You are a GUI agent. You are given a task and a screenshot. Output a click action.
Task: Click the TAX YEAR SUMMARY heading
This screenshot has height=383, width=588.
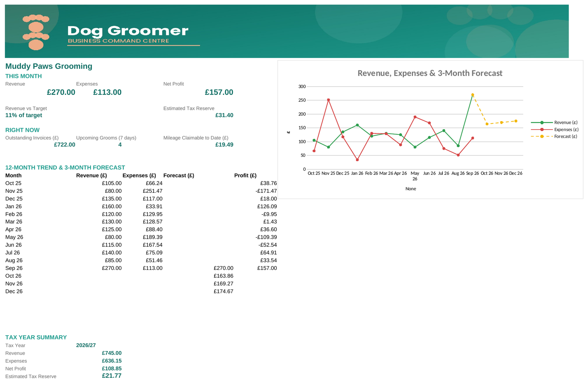coord(36,337)
